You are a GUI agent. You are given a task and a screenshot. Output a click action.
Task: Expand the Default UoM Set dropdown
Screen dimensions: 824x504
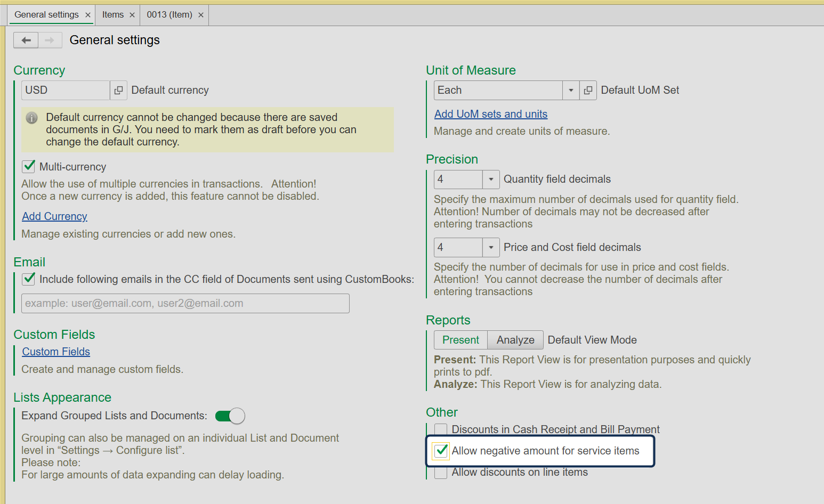click(571, 91)
